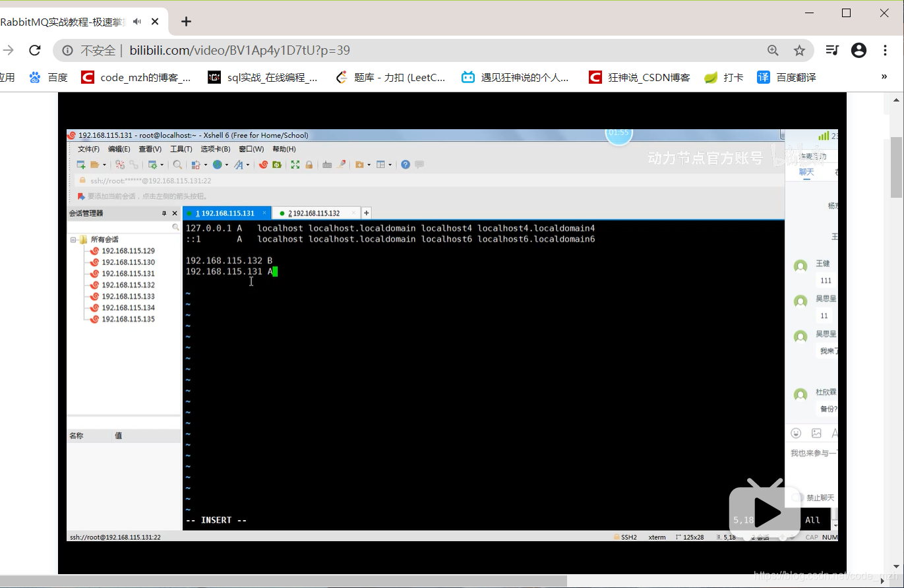
Task: Open the 百度翻译 bookmark
Action: 787,77
